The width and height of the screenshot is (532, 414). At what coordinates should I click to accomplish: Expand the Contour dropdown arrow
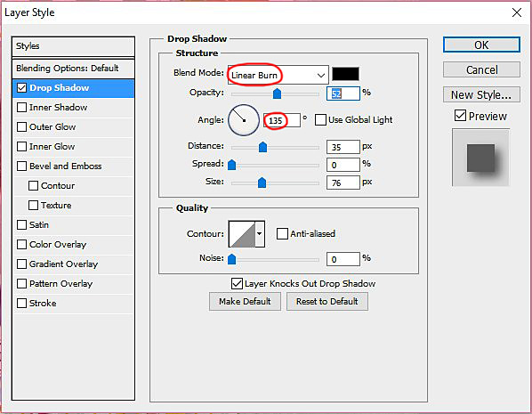coord(260,234)
